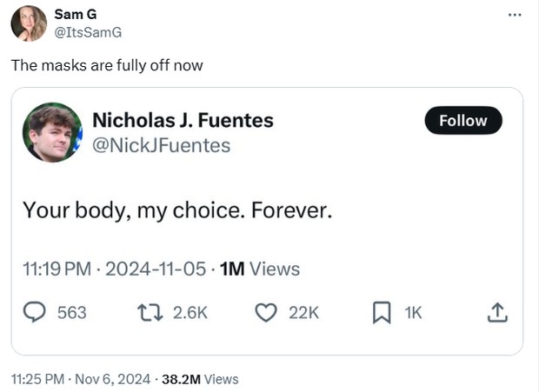Open the three-dot more options menu
The height and width of the screenshot is (392, 539).
point(515,15)
